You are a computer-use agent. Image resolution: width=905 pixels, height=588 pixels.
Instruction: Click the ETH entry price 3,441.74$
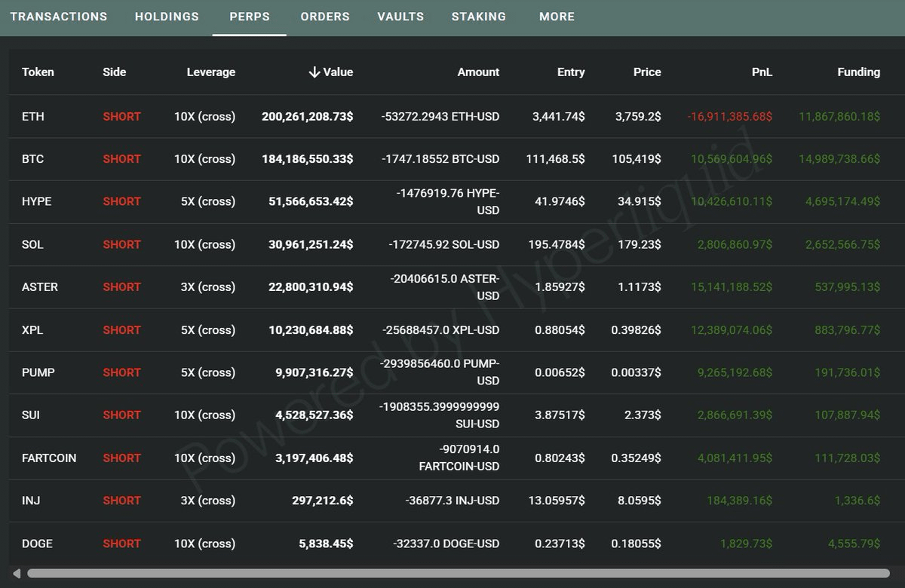(559, 117)
